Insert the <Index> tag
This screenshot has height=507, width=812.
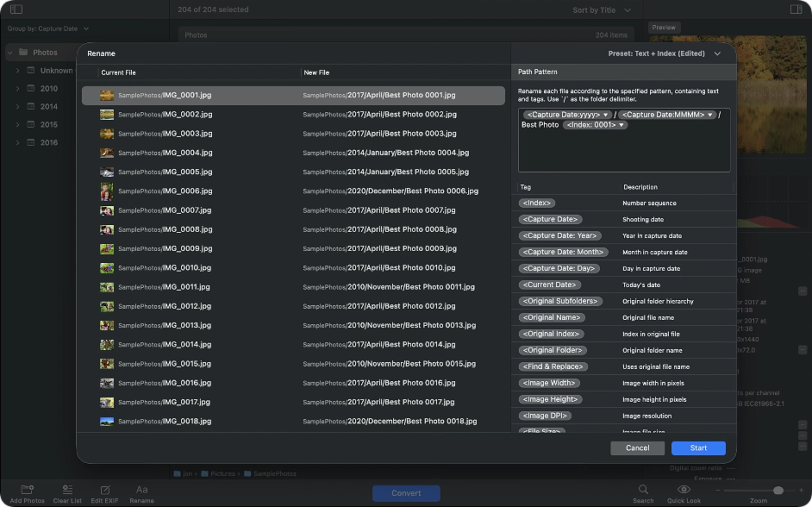(537, 203)
